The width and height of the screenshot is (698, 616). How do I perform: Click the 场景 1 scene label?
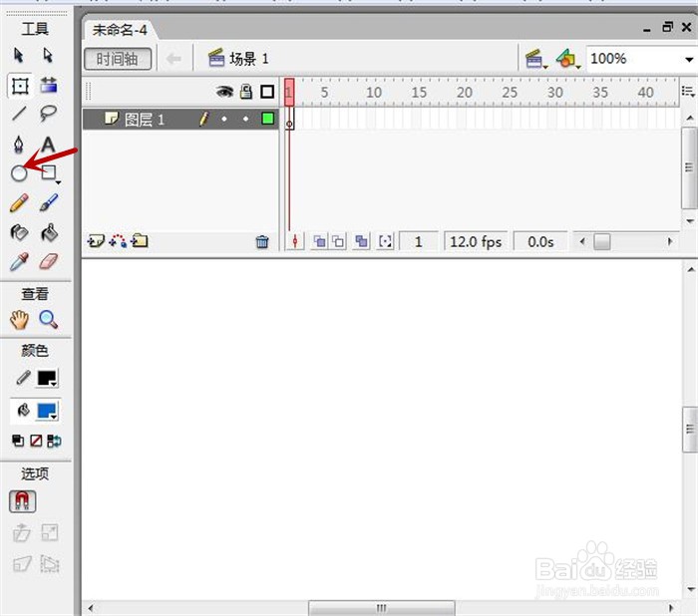click(x=238, y=58)
